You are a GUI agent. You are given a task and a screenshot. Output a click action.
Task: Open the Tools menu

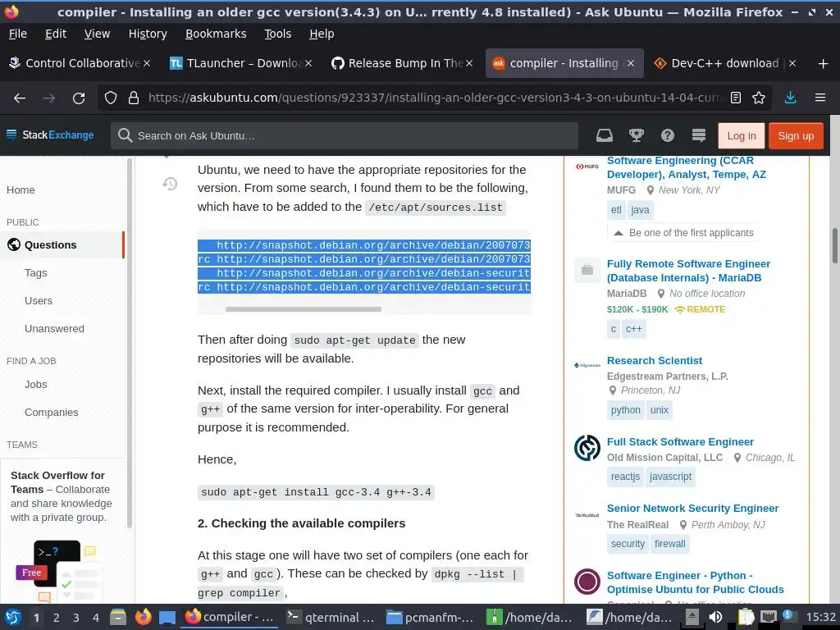pyautogui.click(x=277, y=34)
